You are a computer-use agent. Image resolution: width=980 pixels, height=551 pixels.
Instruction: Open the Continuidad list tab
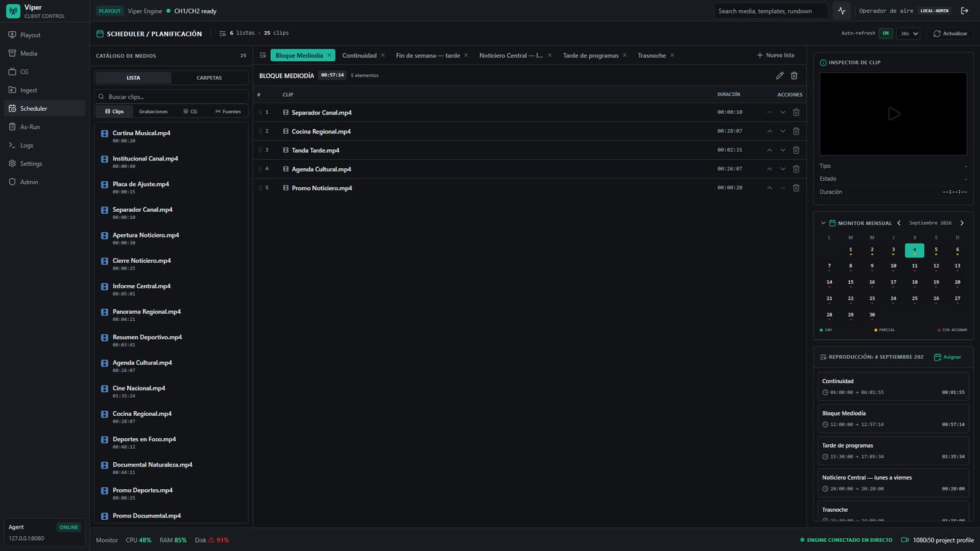coord(360,55)
